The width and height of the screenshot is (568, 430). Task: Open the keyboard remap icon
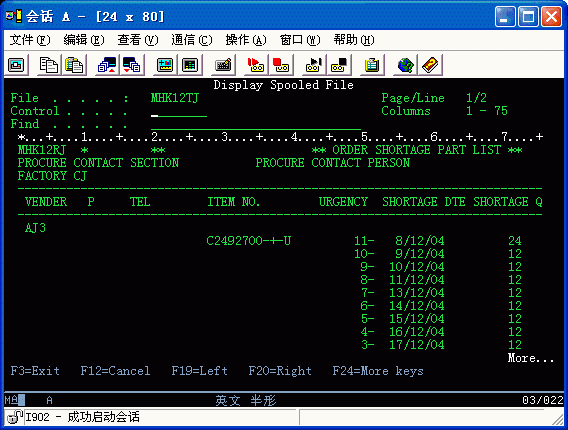[223, 65]
